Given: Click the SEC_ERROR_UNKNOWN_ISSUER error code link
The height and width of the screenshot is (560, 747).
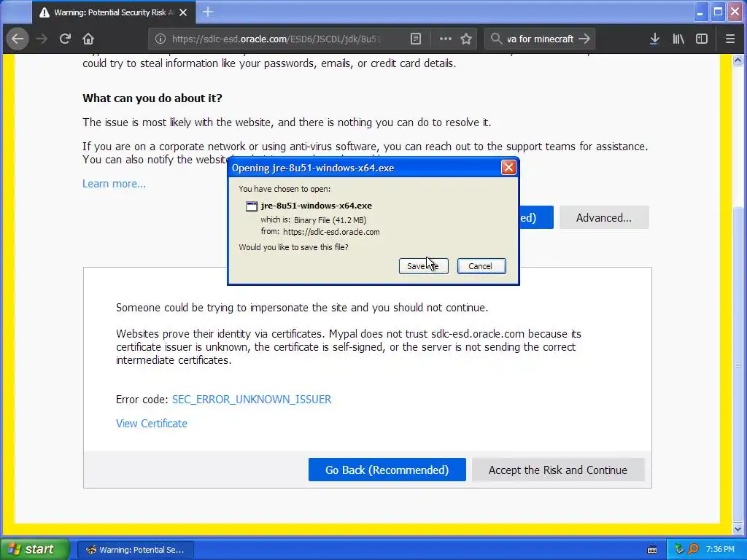Looking at the screenshot, I should 252,399.
